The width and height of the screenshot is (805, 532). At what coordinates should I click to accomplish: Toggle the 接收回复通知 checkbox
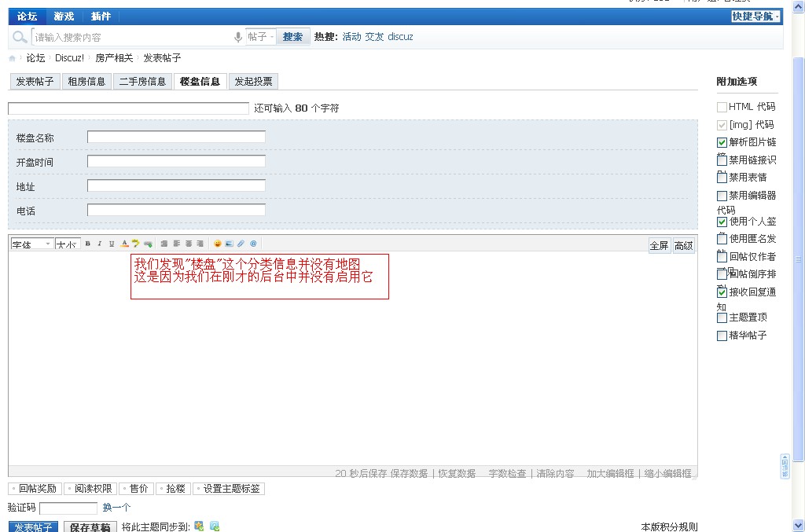722,292
